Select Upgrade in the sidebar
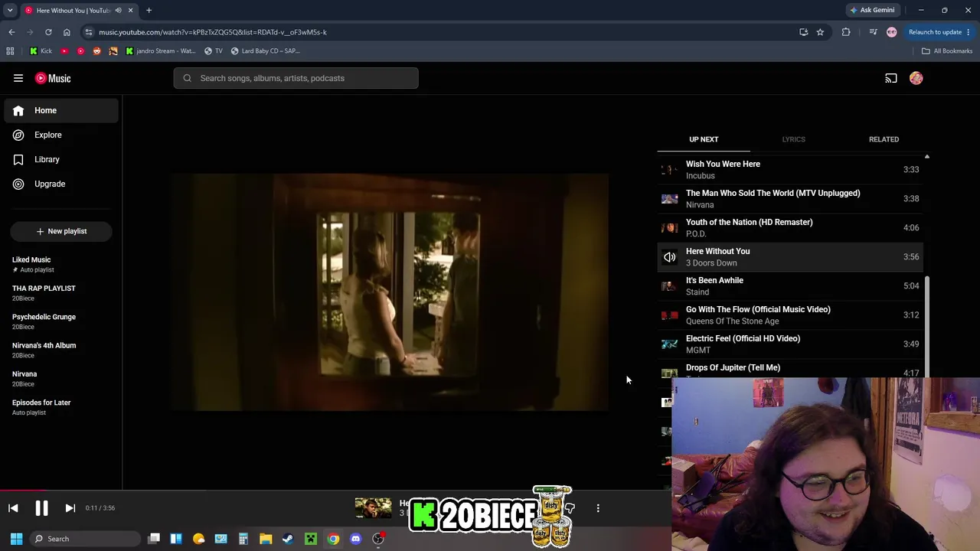Viewport: 980px width, 551px height. pyautogui.click(x=61, y=184)
